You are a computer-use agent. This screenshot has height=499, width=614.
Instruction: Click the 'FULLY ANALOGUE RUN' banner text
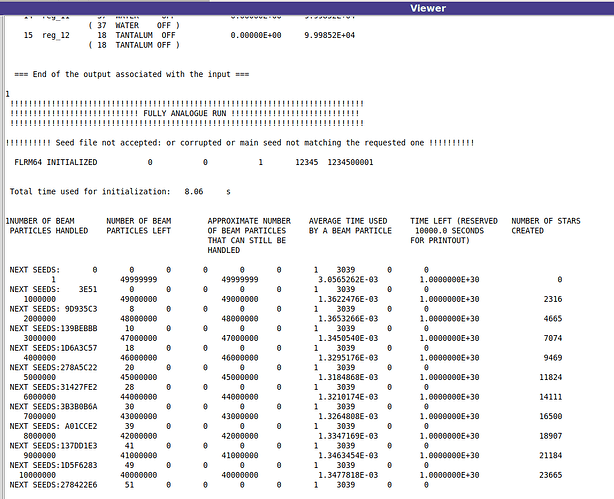[184, 114]
